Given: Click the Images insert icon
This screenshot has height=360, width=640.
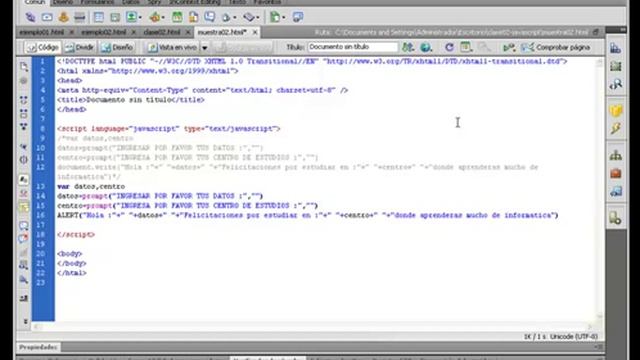Looking at the screenshot, I should click(131, 17).
